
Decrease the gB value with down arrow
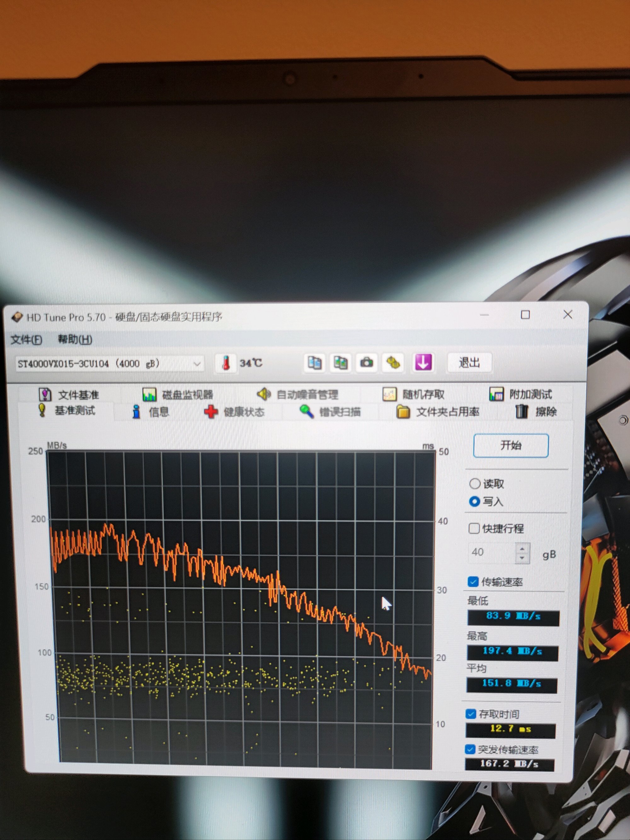[523, 558]
